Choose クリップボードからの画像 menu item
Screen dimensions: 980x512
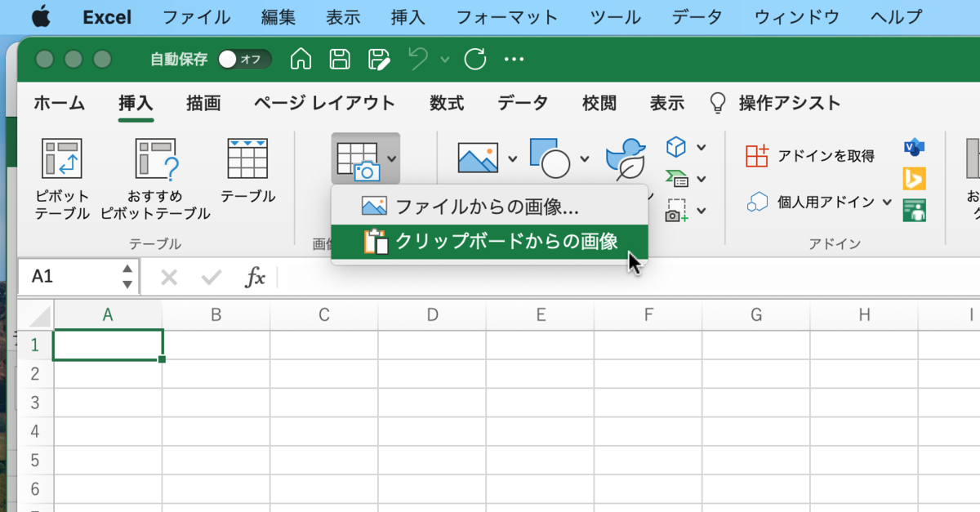489,241
